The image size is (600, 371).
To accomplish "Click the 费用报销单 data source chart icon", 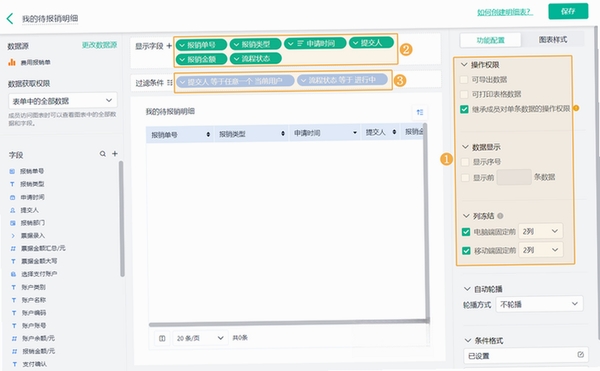I will pyautogui.click(x=12, y=62).
